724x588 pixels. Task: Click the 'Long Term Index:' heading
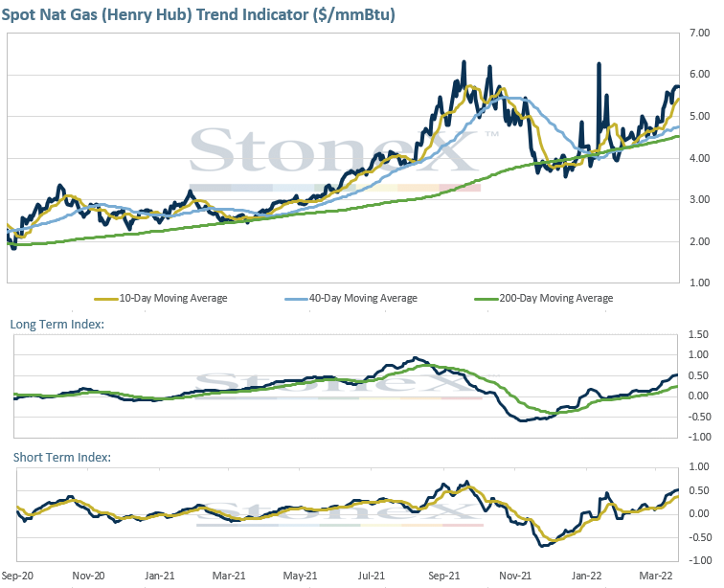[x=57, y=325]
